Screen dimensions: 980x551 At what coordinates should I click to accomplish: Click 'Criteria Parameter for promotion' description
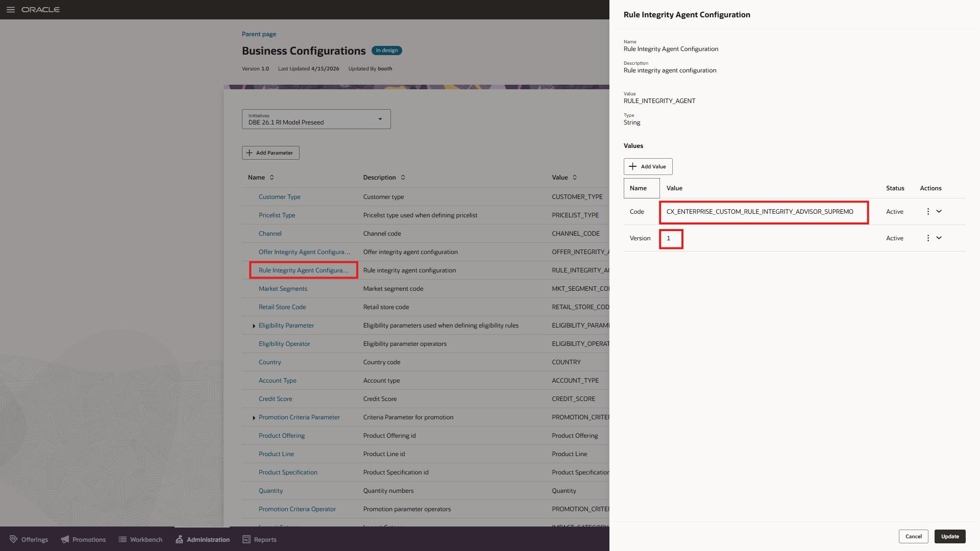pyautogui.click(x=408, y=417)
